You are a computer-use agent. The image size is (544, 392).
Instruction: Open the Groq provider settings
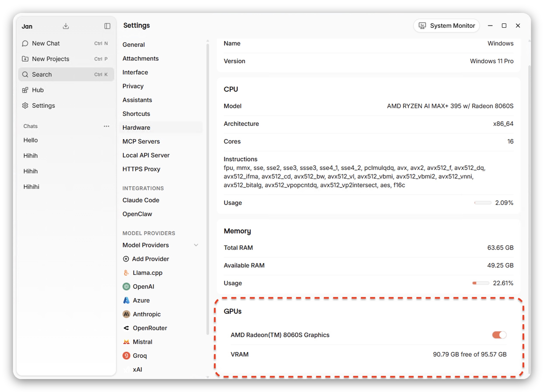tap(139, 355)
